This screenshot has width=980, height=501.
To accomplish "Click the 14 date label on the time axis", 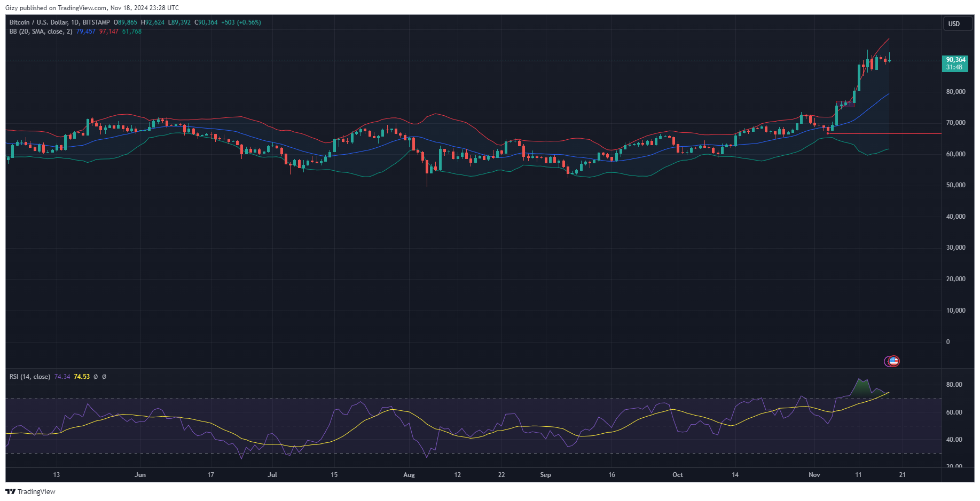I will point(735,475).
